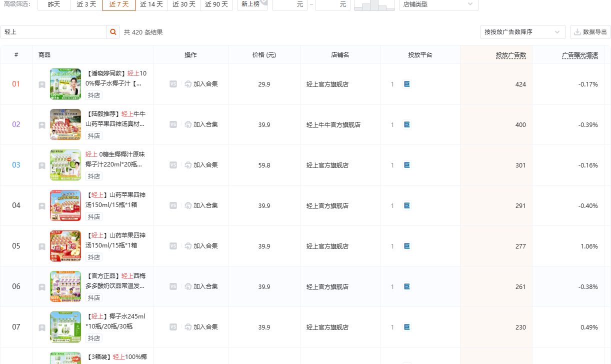Click the 数据导出 export button
This screenshot has height=364, width=611.
[590, 32]
